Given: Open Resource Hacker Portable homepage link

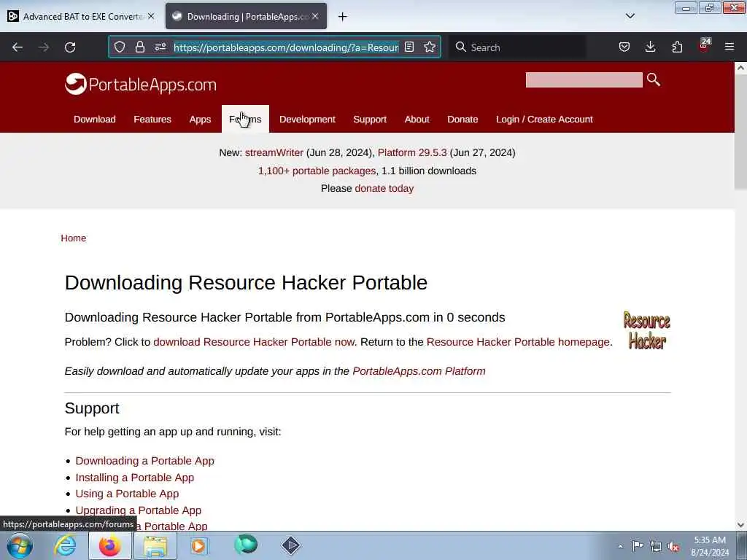Looking at the screenshot, I should [x=518, y=342].
